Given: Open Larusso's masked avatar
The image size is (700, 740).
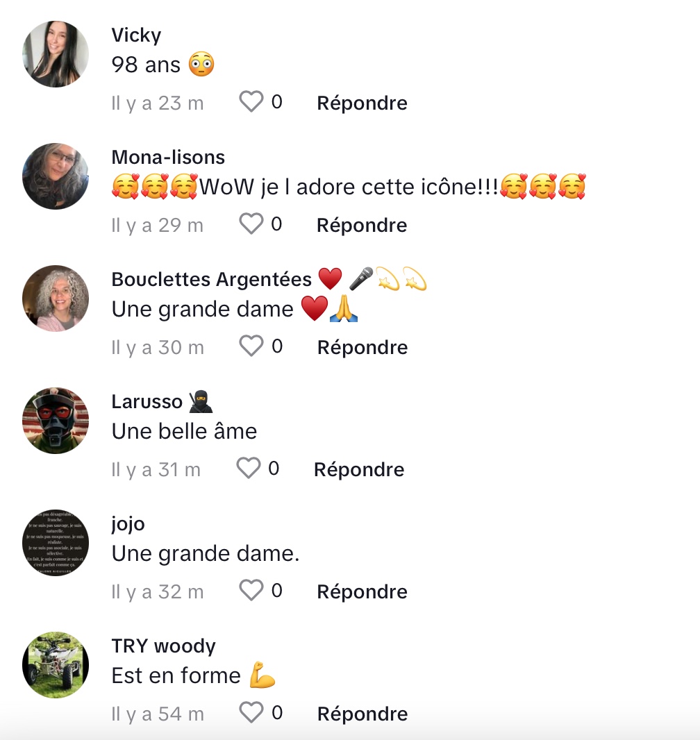Looking at the screenshot, I should (56, 421).
